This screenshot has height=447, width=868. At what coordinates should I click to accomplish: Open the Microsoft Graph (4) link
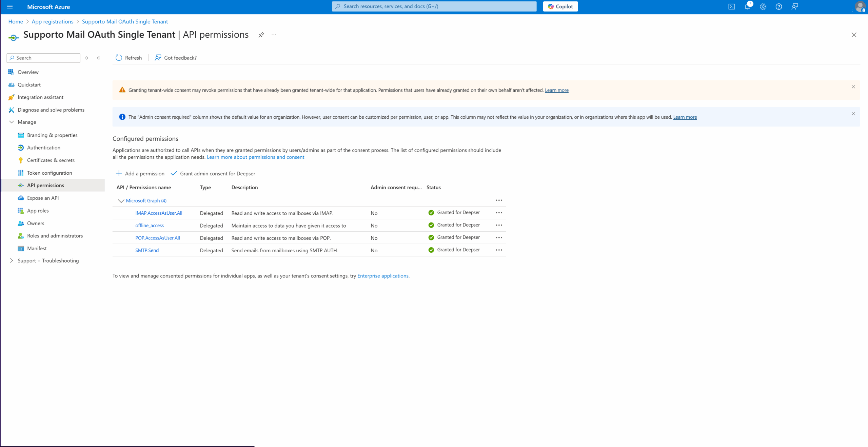(x=146, y=201)
